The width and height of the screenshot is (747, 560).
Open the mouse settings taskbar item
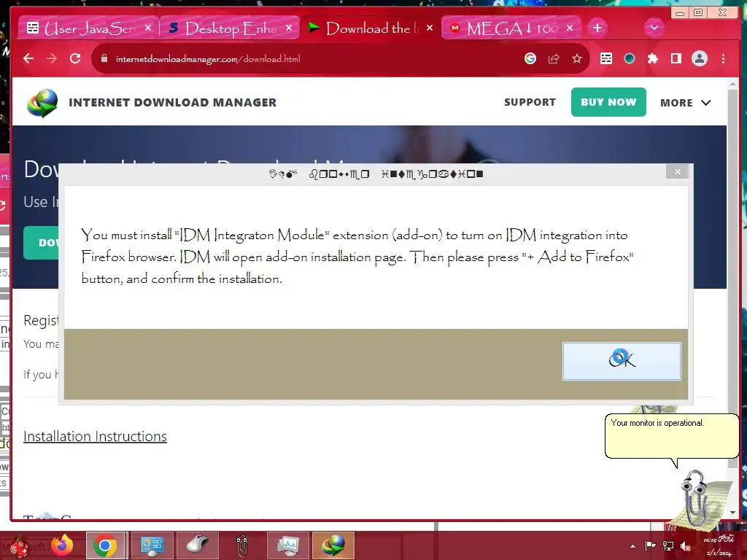click(197, 545)
